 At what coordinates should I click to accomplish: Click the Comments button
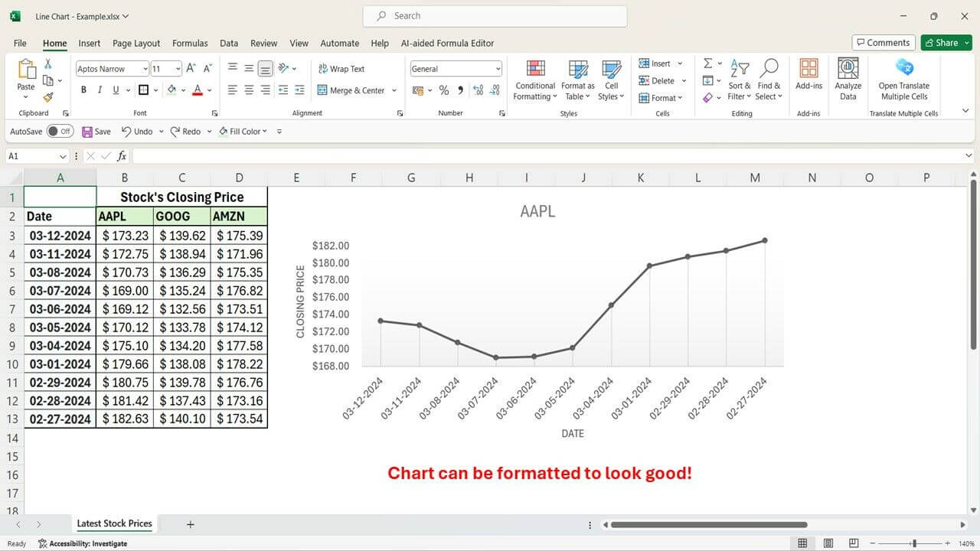883,43
